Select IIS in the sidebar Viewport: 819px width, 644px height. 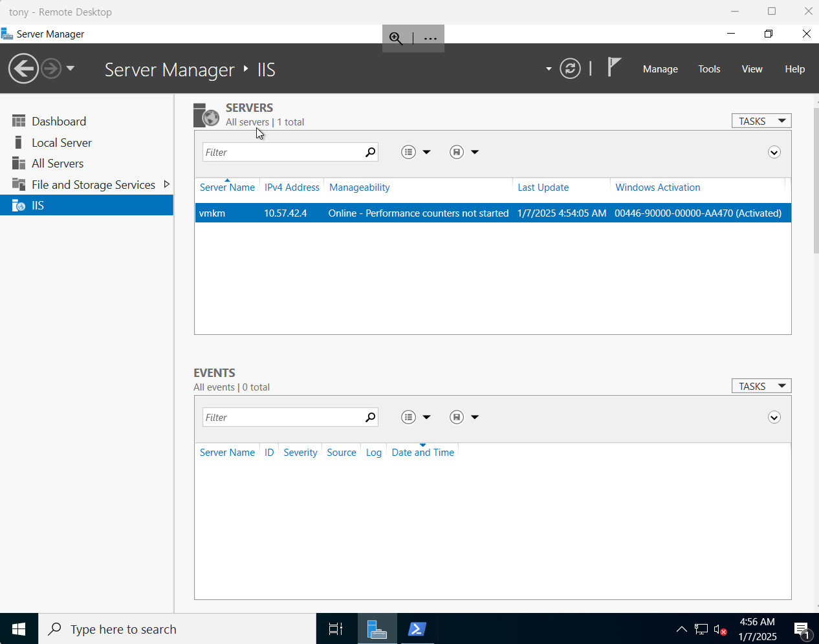coord(87,206)
